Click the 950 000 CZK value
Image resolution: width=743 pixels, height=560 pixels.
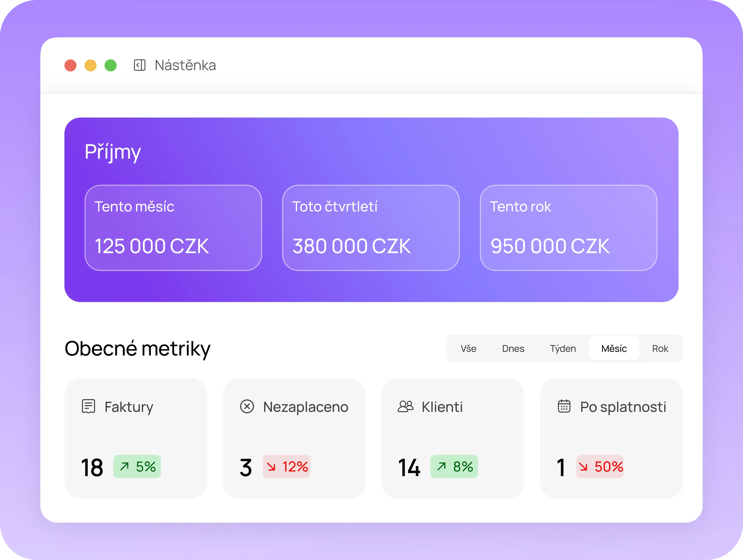(550, 246)
